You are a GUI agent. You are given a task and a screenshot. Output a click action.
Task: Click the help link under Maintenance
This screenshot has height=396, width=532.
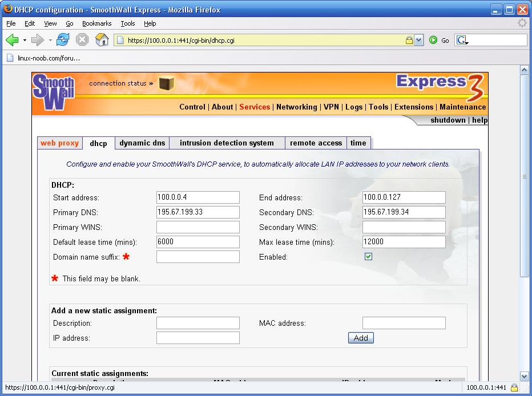coord(479,120)
